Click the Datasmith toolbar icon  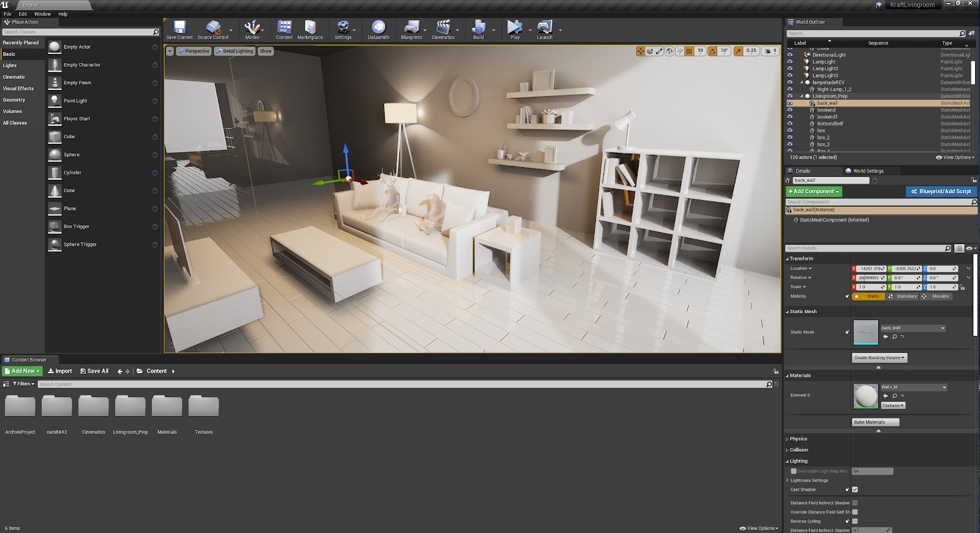(x=379, y=29)
